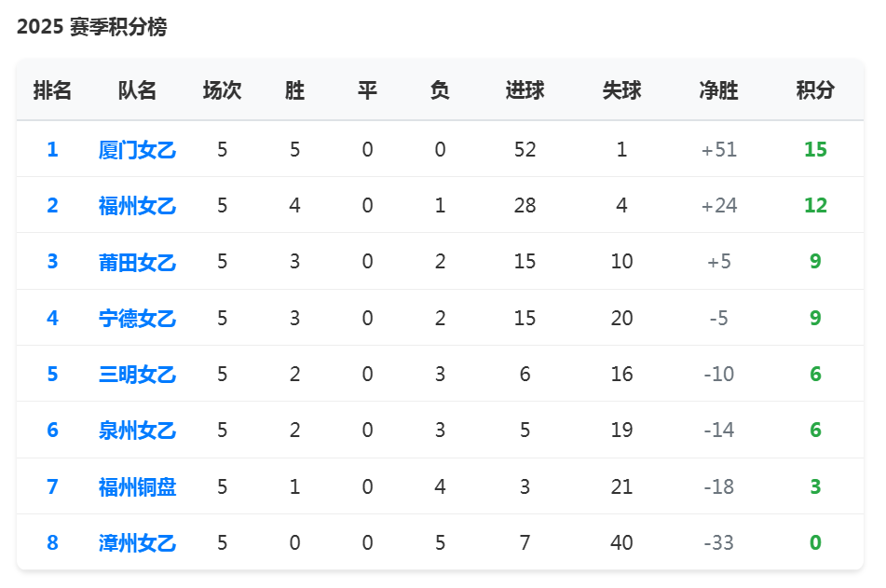The height and width of the screenshot is (588, 886).
Task: Click the 福州女乙 team link
Action: pyautogui.click(x=136, y=205)
